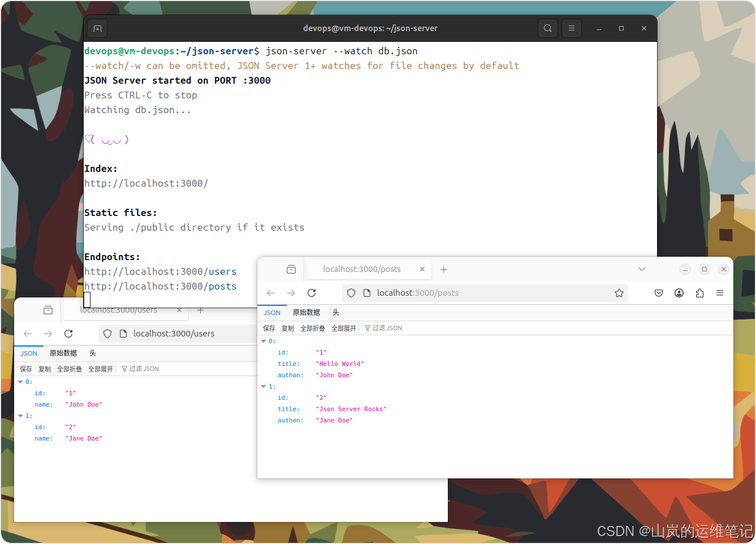The image size is (756, 544).
Task: Select "John Doe" author value in posts
Action: (x=334, y=375)
